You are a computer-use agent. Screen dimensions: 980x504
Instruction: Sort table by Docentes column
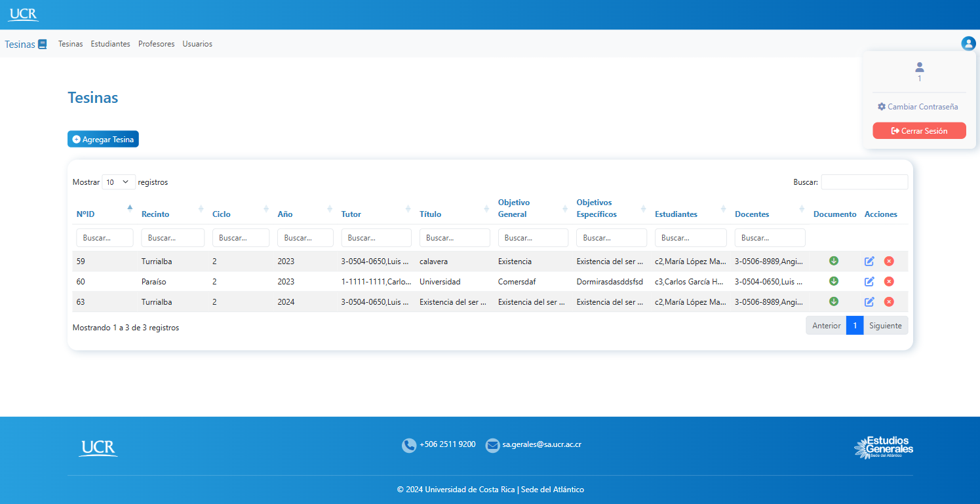tap(770, 208)
